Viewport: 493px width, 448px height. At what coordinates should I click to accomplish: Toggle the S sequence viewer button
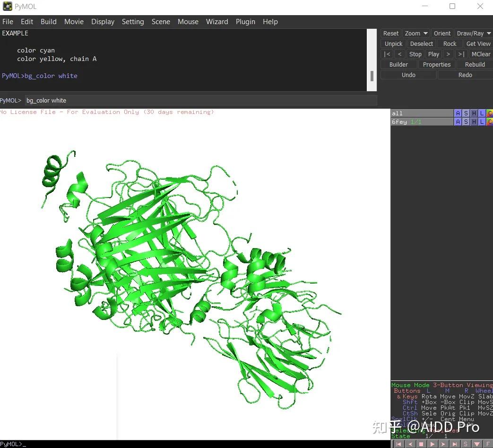pyautogui.click(x=466, y=444)
